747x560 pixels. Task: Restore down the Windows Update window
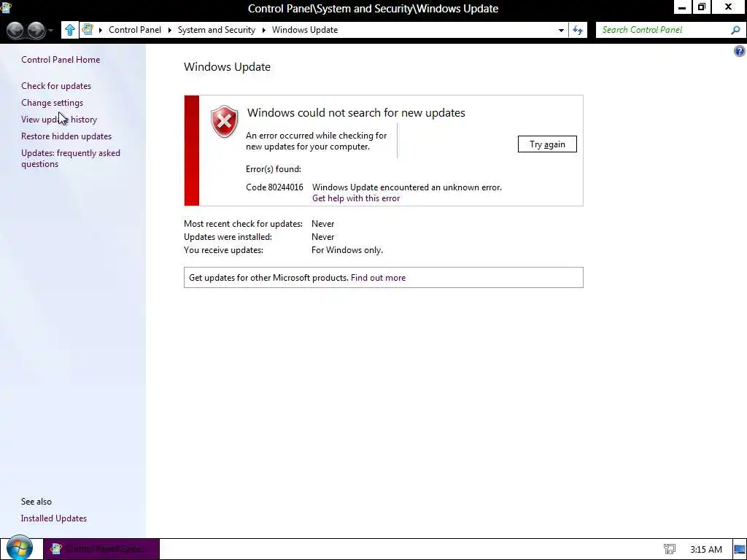click(701, 7)
